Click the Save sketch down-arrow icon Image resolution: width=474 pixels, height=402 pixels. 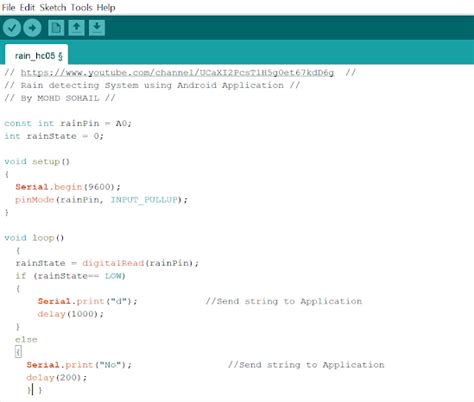(97, 28)
